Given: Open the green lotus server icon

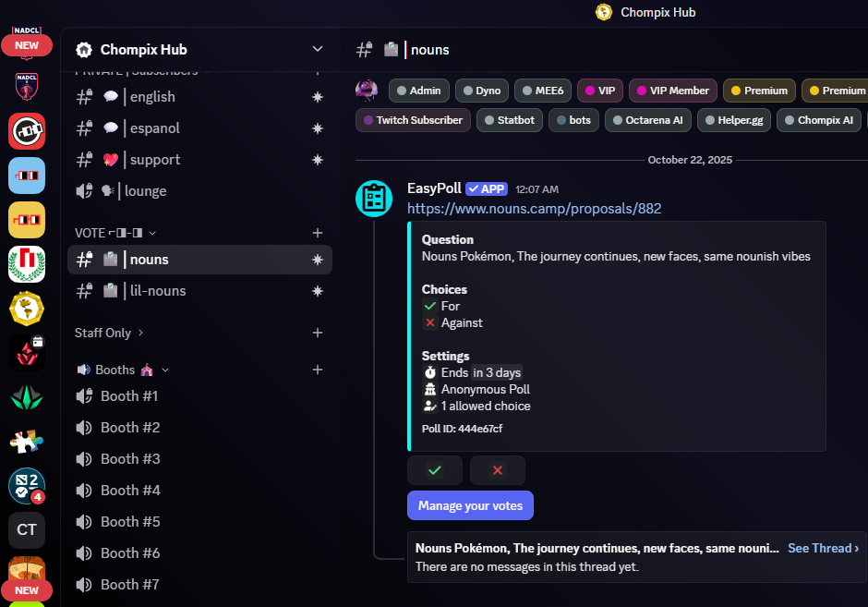Looking at the screenshot, I should (x=27, y=397).
